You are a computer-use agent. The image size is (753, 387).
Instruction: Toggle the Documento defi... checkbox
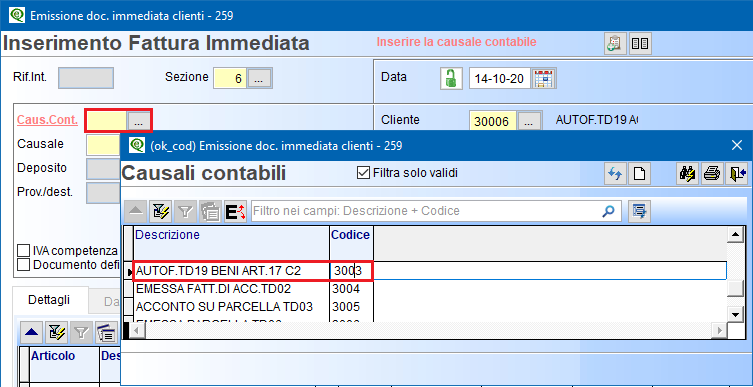[x=23, y=265]
